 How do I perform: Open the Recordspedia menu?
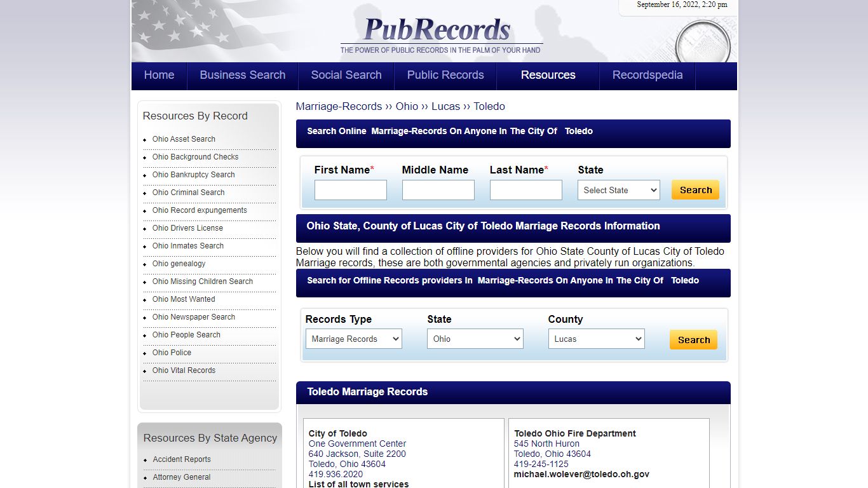tap(648, 75)
